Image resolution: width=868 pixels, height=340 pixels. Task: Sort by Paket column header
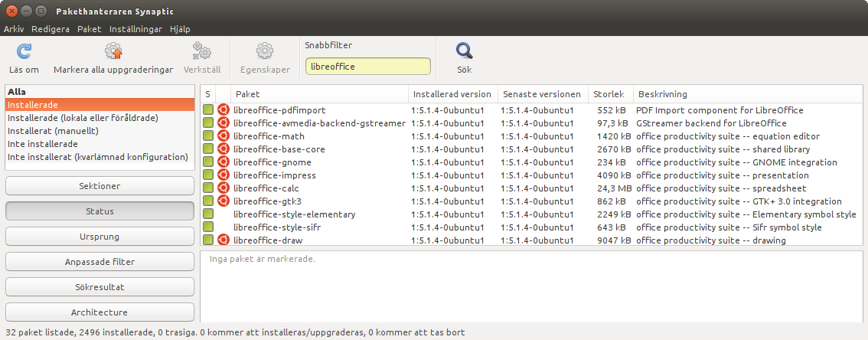(319, 94)
